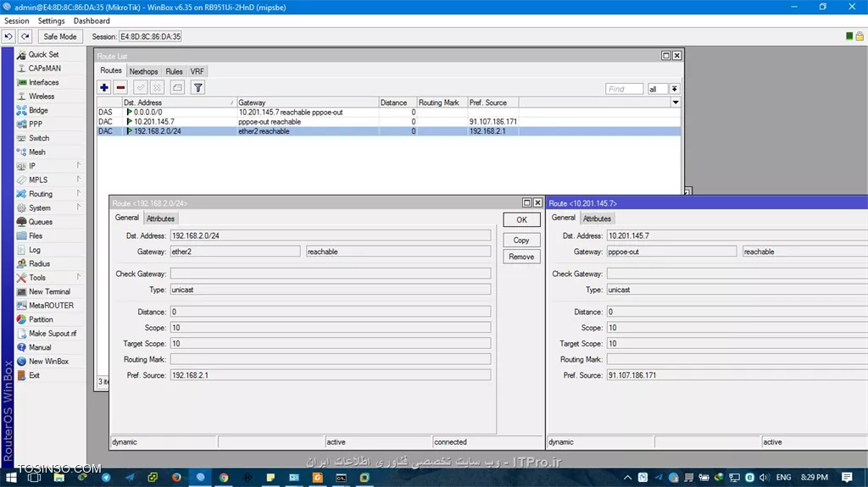Open the Interfaces menu item
The image size is (868, 487).
[43, 82]
